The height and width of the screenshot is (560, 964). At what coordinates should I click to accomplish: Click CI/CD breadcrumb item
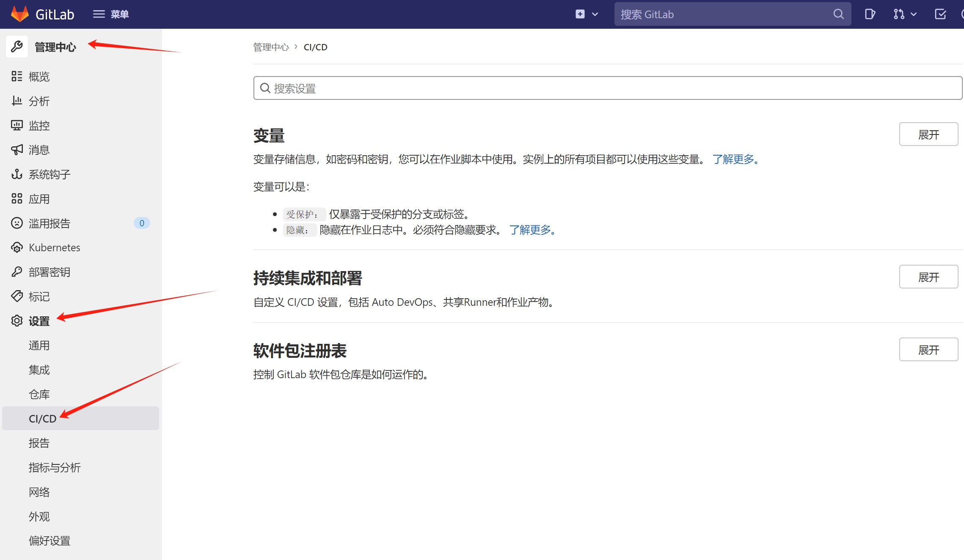(x=316, y=47)
